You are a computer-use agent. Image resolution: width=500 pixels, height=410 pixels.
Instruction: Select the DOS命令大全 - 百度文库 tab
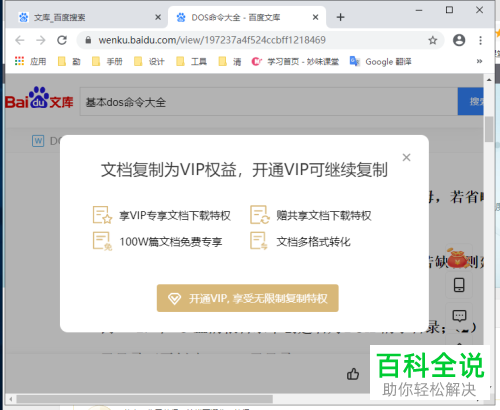click(x=247, y=17)
